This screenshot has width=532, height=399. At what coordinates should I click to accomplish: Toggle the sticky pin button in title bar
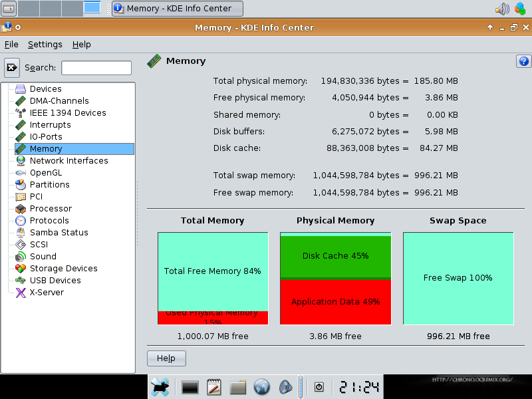coord(18,27)
